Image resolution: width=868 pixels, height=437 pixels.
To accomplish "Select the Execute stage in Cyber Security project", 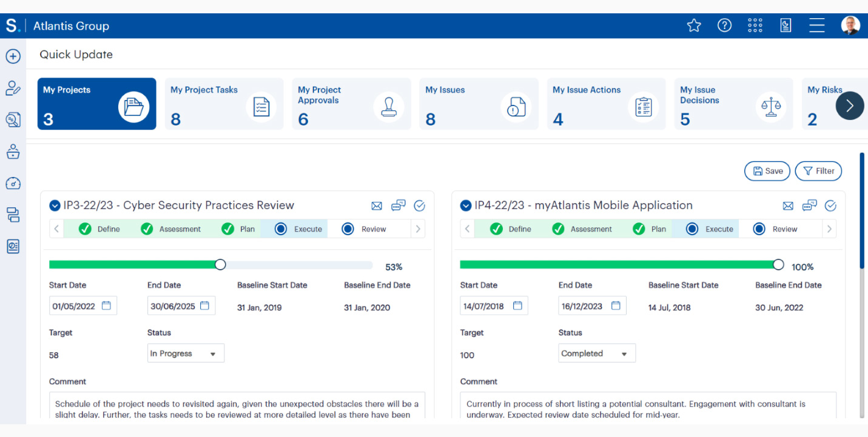I will coord(294,229).
